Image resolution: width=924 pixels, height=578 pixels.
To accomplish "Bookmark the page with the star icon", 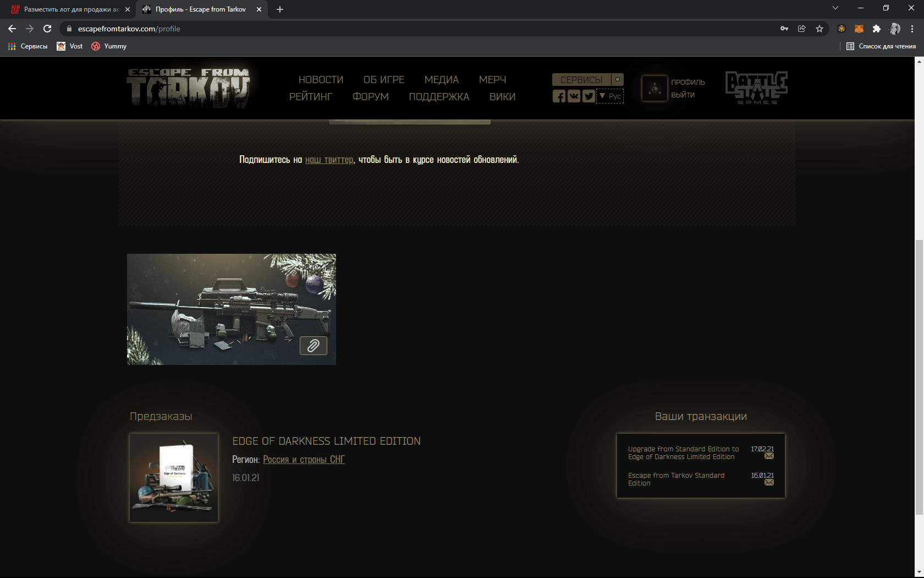I will [820, 29].
